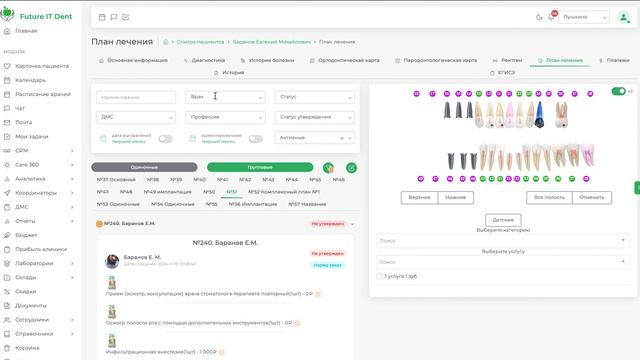This screenshot has width=640, height=360.
Task: Click the Нижние jaw button
Action: coord(456,198)
